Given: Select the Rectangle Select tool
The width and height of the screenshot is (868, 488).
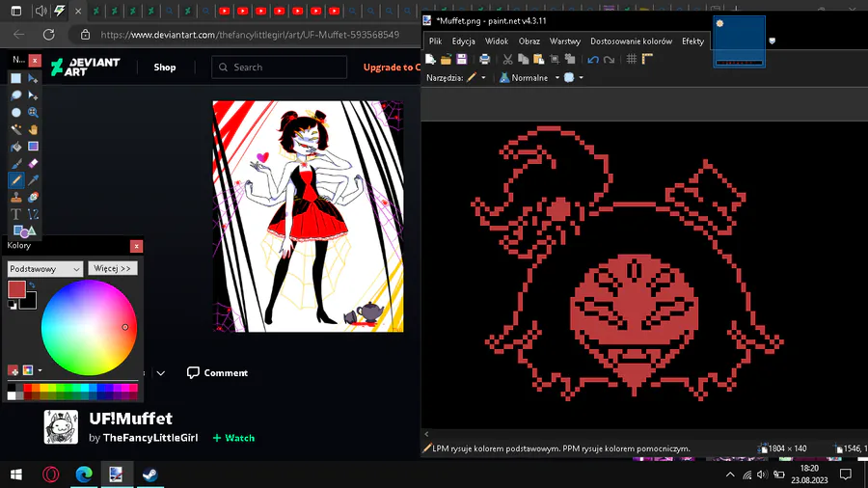Looking at the screenshot, I should point(16,78).
